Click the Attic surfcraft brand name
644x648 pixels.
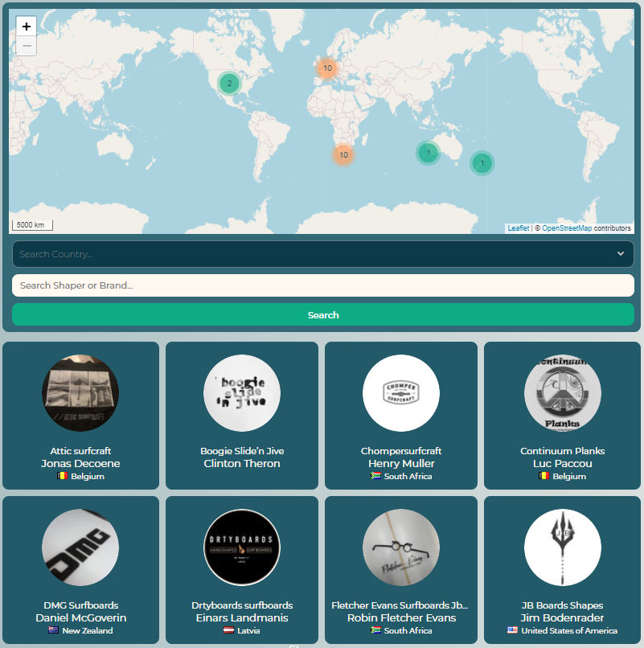(x=80, y=451)
